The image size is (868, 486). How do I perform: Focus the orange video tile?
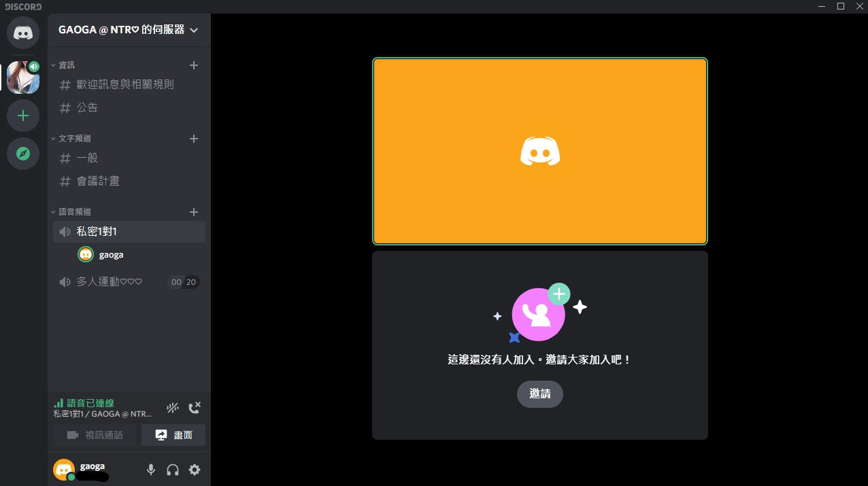click(540, 151)
